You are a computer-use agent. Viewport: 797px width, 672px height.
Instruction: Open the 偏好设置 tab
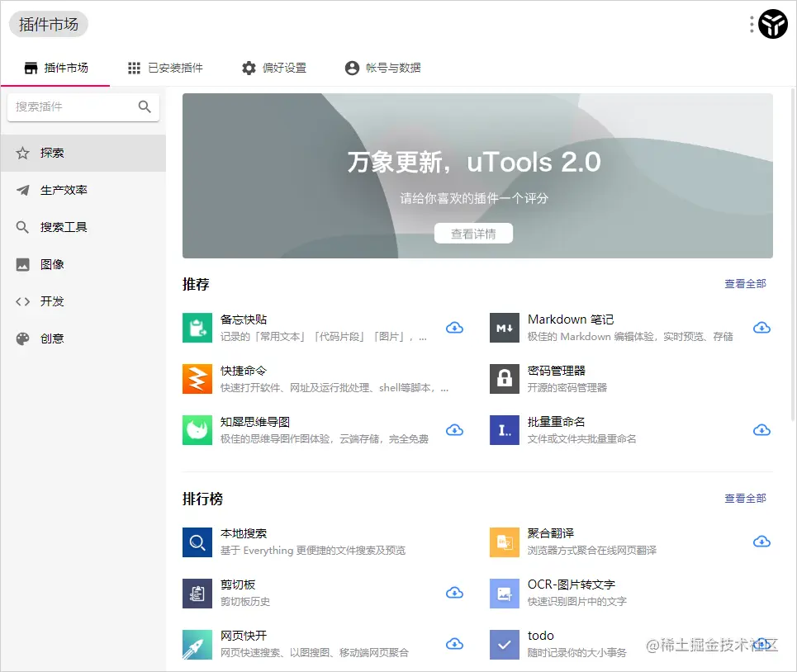(x=274, y=68)
